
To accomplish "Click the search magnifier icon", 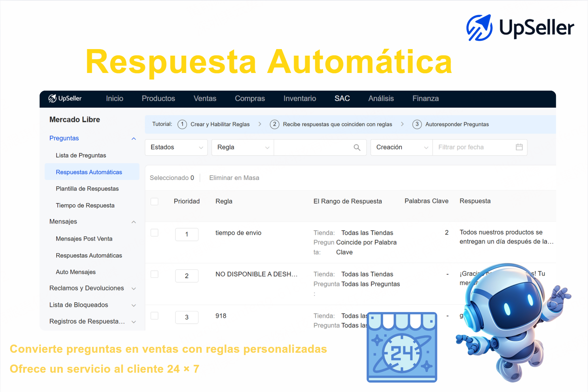I will coord(357,147).
